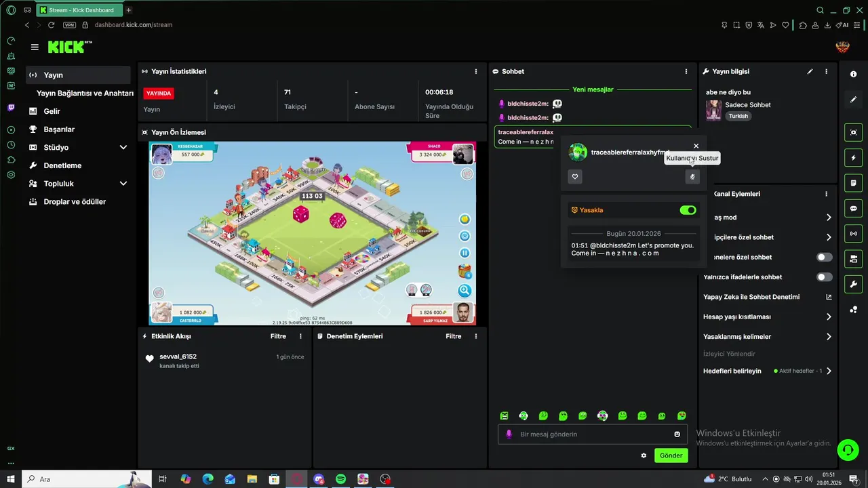Open the wrench tools icon in right rail
Image resolution: width=868 pixels, height=488 pixels.
pos(853,284)
